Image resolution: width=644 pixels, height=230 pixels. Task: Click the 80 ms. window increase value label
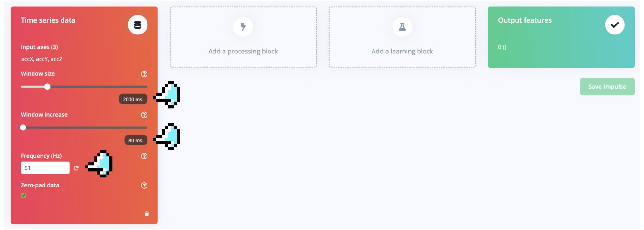pos(136,140)
